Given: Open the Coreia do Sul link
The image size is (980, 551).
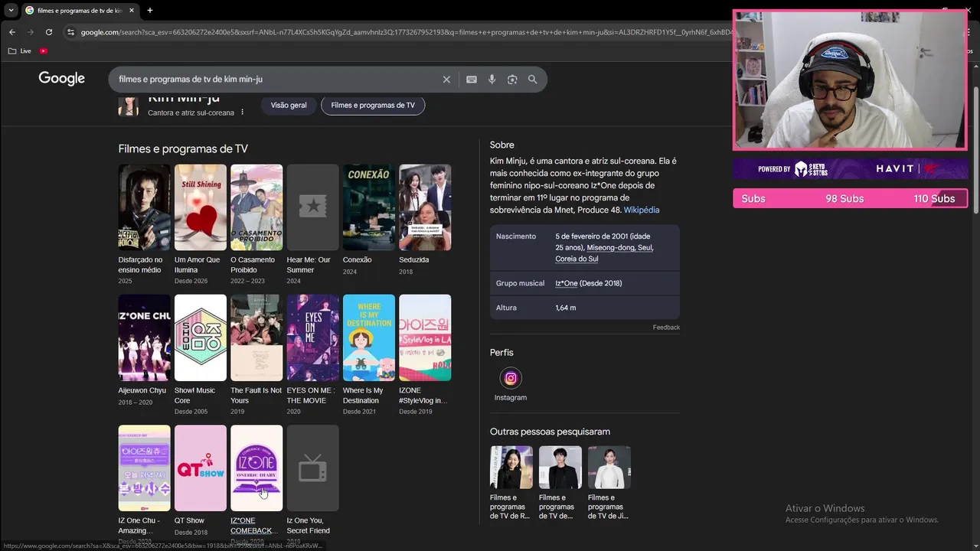Looking at the screenshot, I should pos(577,259).
